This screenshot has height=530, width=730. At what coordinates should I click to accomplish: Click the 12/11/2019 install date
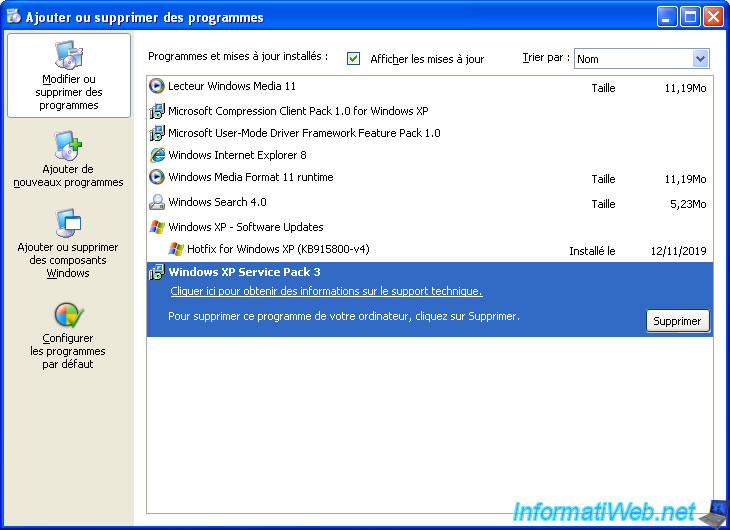678,251
